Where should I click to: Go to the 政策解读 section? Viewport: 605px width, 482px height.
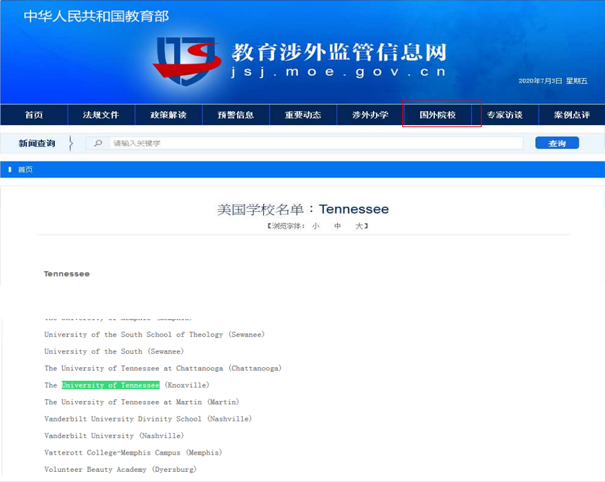click(168, 115)
